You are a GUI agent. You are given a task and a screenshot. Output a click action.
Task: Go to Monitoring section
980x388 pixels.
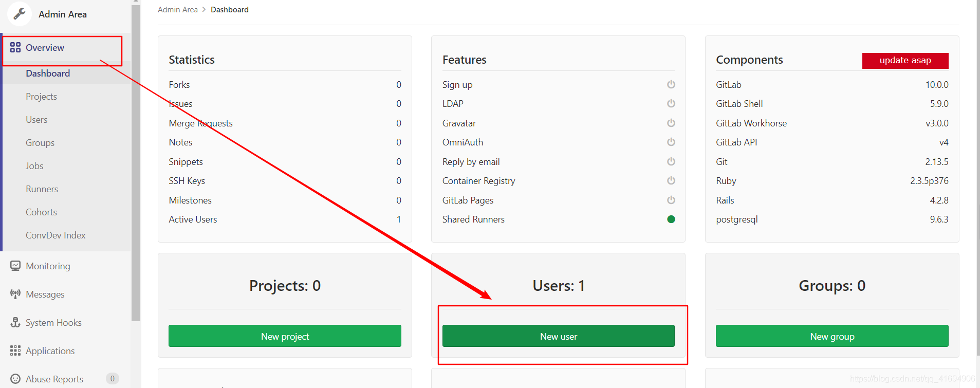[x=48, y=266]
